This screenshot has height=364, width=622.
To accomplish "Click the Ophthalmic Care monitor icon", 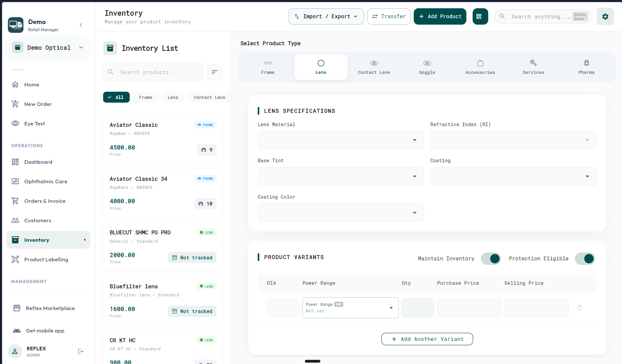I will 15,181.
